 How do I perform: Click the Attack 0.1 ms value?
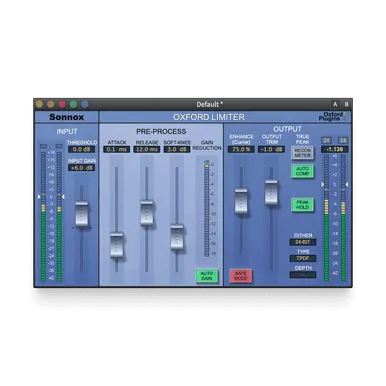click(117, 149)
